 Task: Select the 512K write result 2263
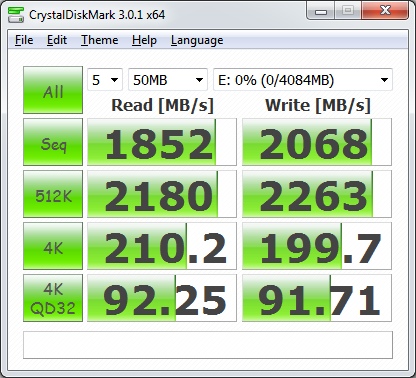[x=317, y=194]
